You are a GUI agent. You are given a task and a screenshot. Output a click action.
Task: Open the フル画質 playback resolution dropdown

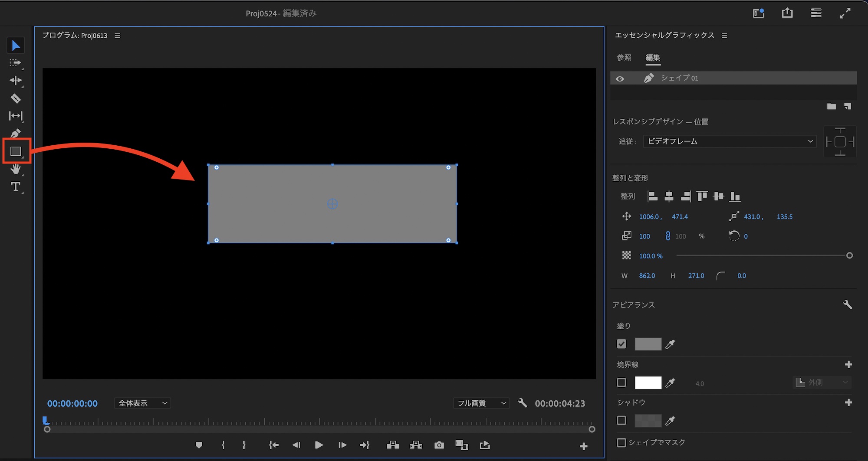pyautogui.click(x=481, y=403)
